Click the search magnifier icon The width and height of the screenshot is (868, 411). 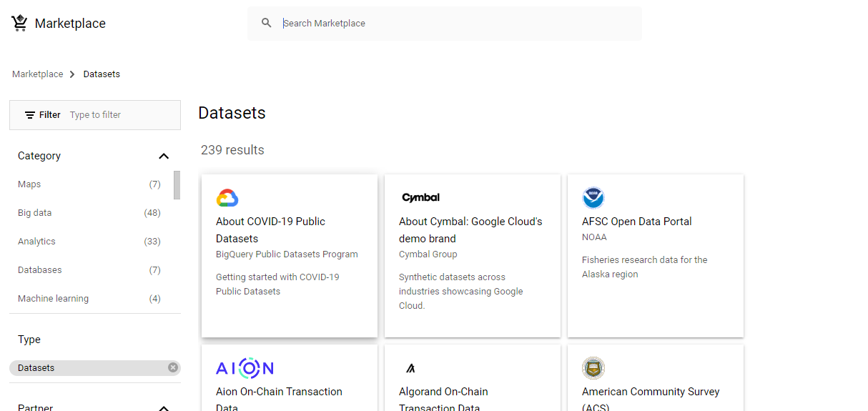point(267,23)
